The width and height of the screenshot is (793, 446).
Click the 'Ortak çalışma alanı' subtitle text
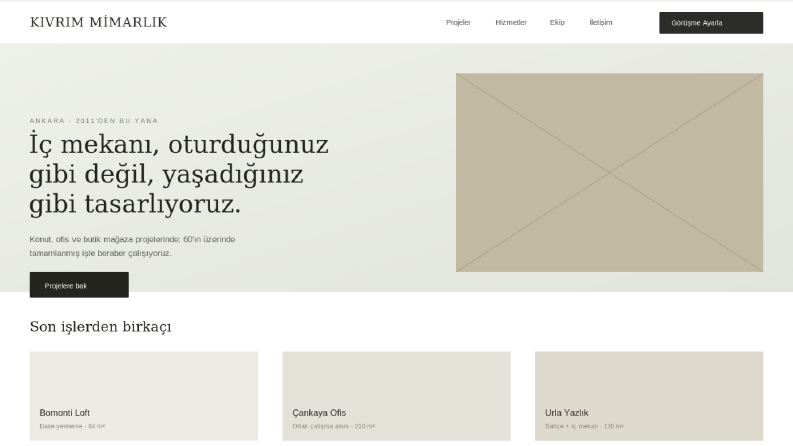pyautogui.click(x=334, y=426)
